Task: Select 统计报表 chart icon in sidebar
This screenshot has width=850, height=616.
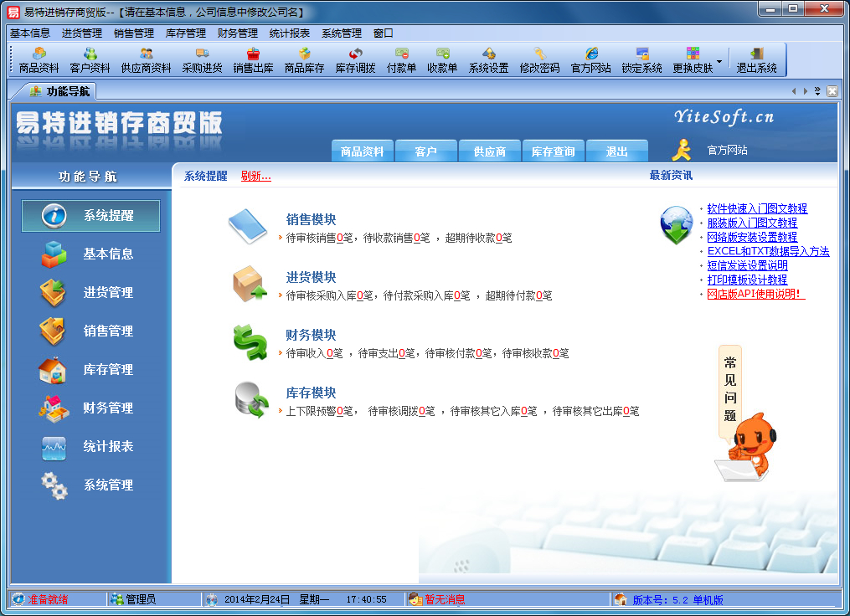Action: pyautogui.click(x=54, y=448)
